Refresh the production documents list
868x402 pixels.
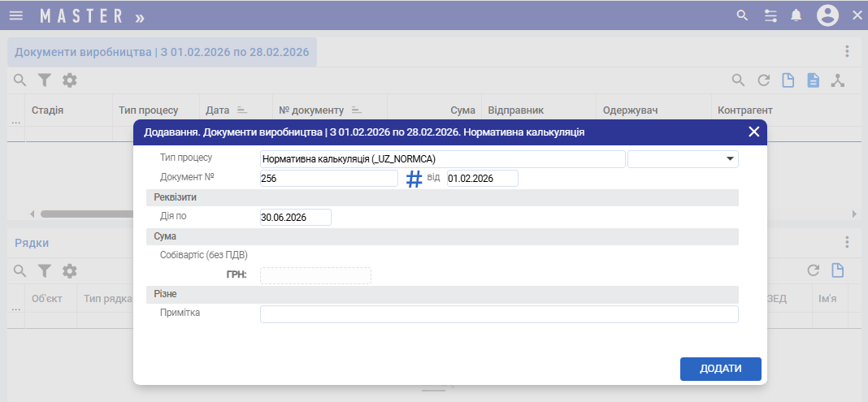(x=763, y=80)
